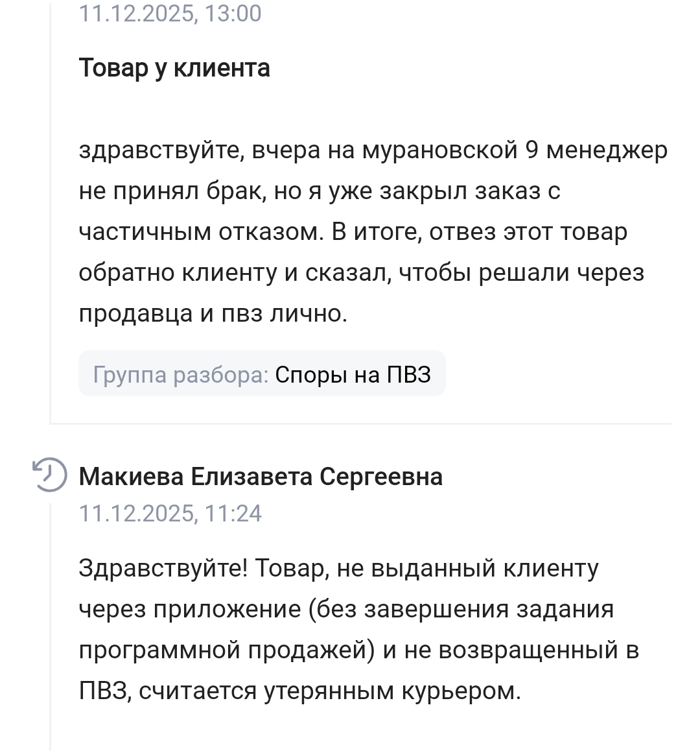This screenshot has height=751, width=700.
Task: Click the line программной продажей) и не возвращенный
Action: 358,650
